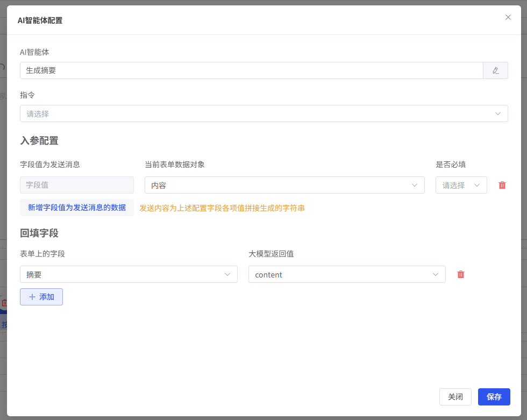Delete the 摘要 backfill field row
527x420 pixels.
tap(461, 274)
